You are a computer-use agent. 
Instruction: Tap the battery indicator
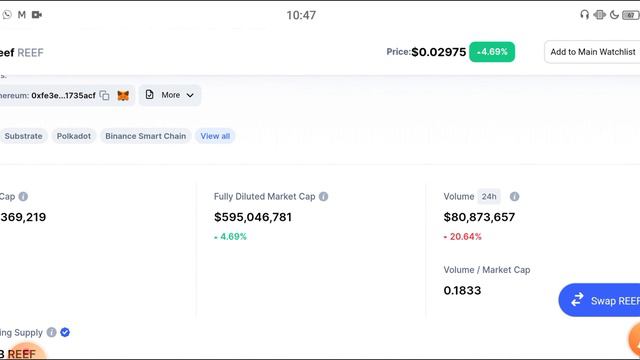point(631,15)
